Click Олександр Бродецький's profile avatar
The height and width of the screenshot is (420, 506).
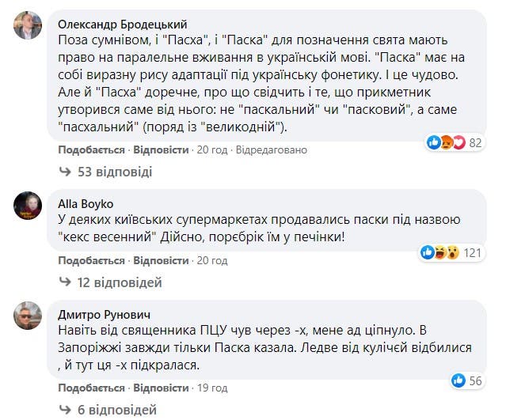[28, 27]
